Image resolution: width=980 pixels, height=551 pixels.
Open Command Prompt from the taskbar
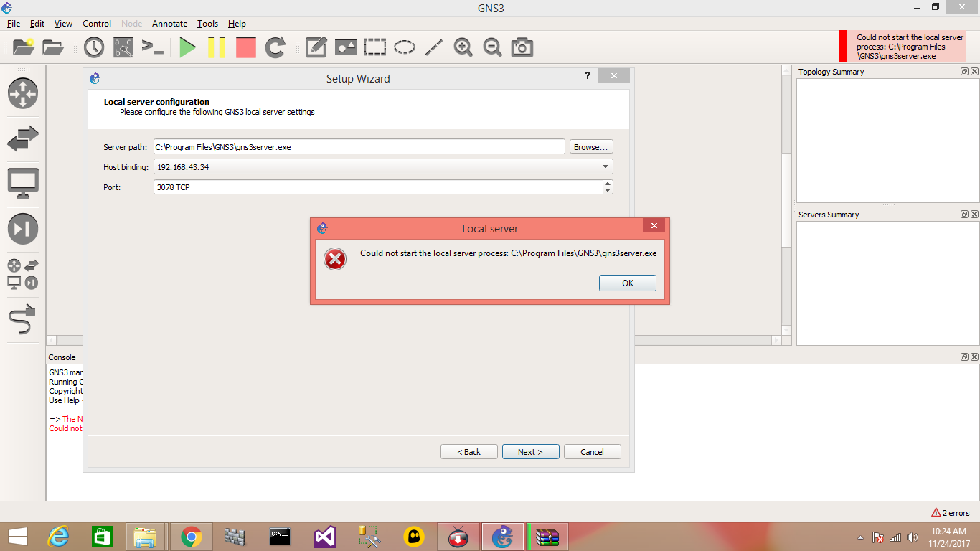pos(280,537)
